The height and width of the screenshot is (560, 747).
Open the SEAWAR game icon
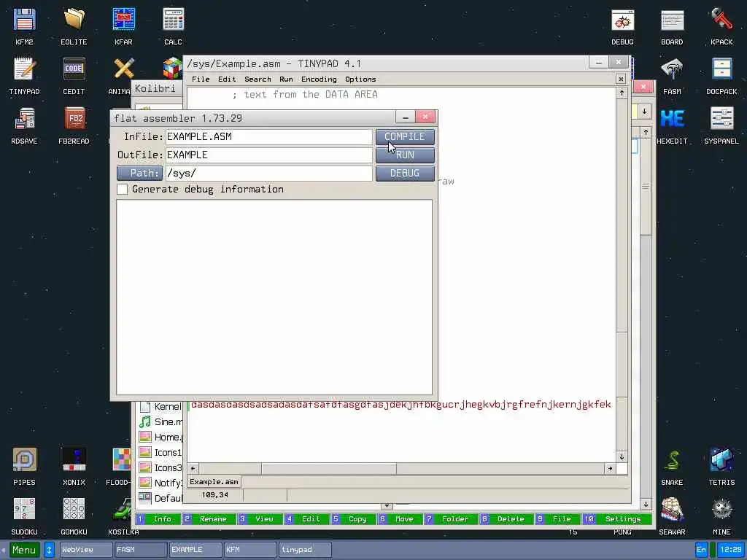[672, 516]
